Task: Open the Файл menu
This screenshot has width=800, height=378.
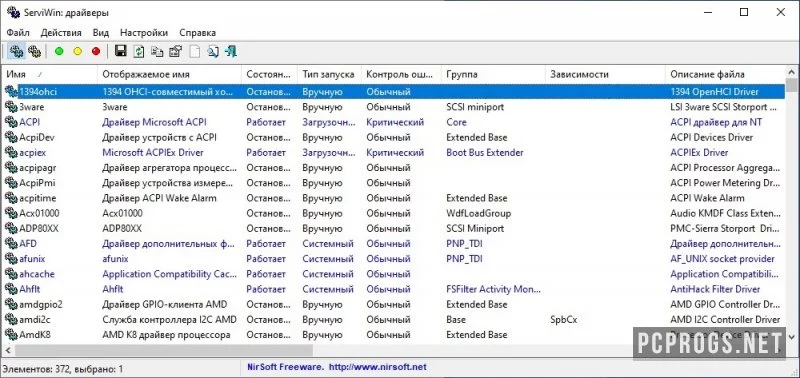Action: (x=18, y=33)
